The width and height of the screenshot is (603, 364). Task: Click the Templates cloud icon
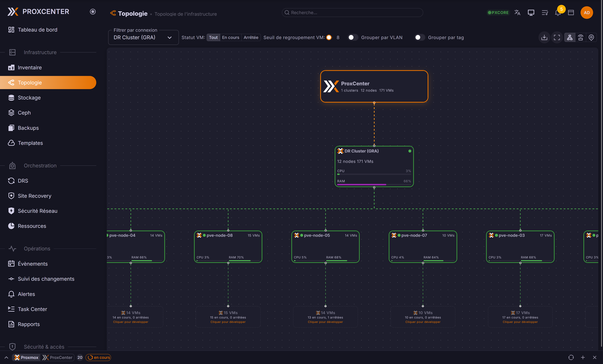(x=11, y=143)
